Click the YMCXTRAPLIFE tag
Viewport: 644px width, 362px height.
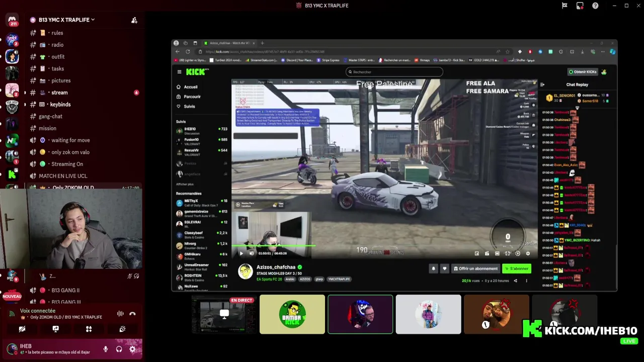tap(338, 279)
